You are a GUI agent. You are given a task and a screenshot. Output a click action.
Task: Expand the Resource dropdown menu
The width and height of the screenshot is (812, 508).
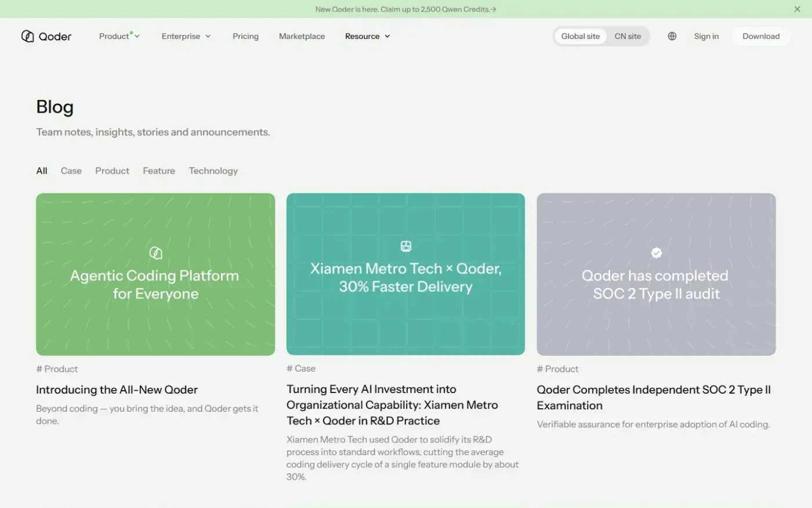pos(368,36)
